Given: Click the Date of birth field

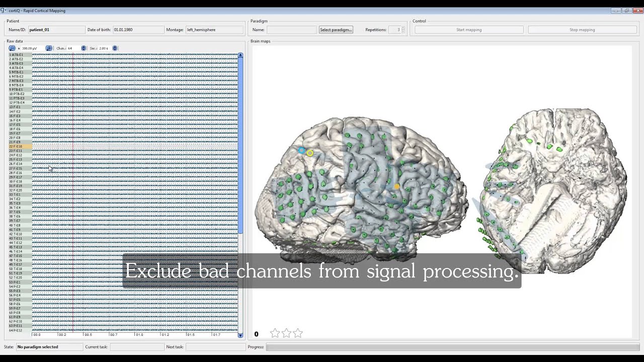Looking at the screenshot, I should (138, 30).
